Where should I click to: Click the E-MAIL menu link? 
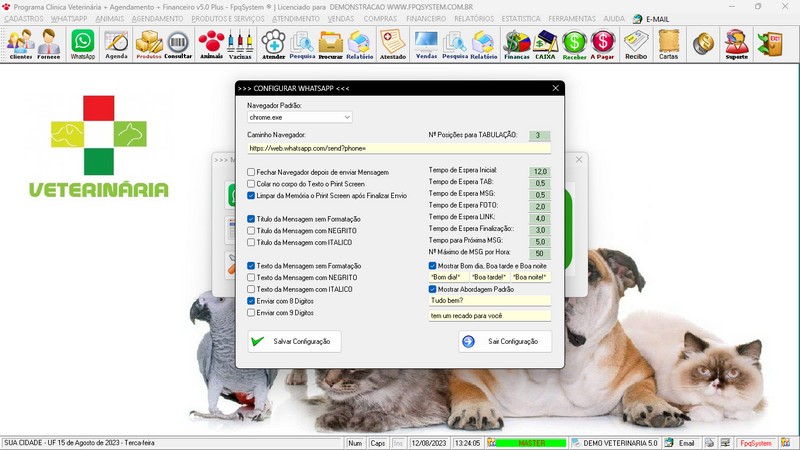(651, 19)
